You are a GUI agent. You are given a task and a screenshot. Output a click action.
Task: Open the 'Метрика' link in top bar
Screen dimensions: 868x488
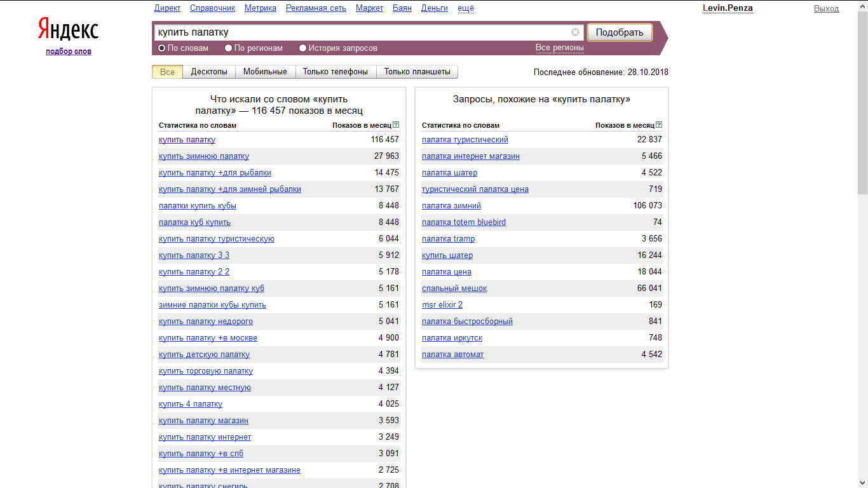point(261,8)
